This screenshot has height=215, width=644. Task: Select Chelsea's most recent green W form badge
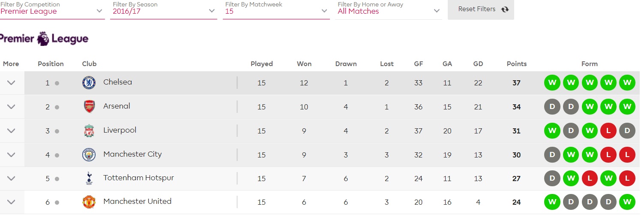[627, 83]
